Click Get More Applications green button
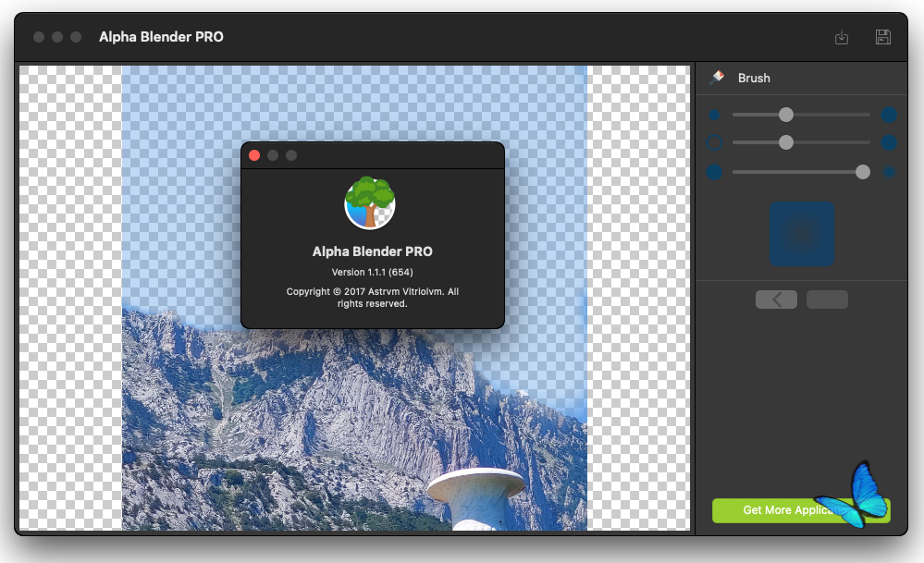924x563 pixels. click(x=801, y=510)
